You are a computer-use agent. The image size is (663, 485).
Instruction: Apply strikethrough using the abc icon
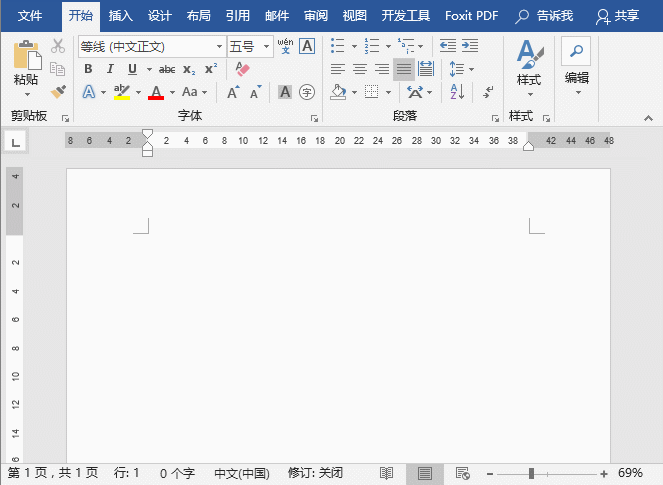pos(167,69)
